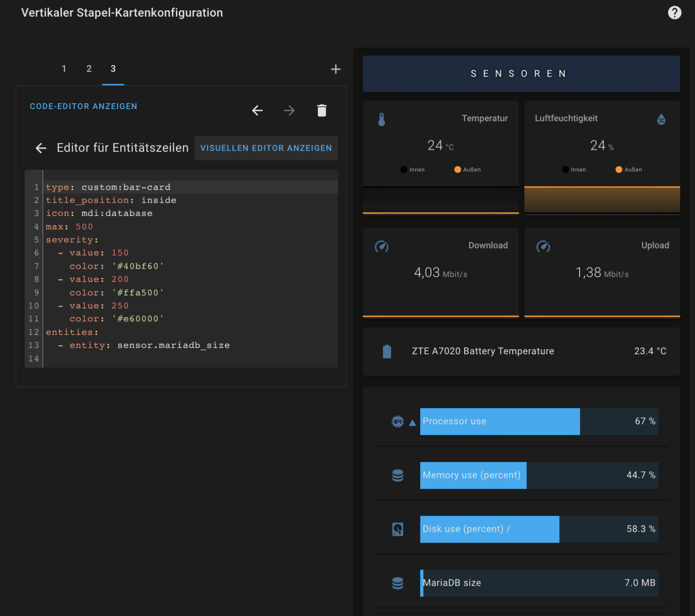
Task: Click the 44.7 % memory value
Action: point(641,475)
